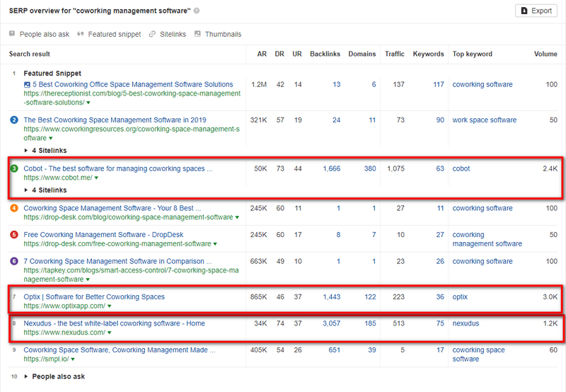
Task: Click the Keywords column header
Action: 429,54
